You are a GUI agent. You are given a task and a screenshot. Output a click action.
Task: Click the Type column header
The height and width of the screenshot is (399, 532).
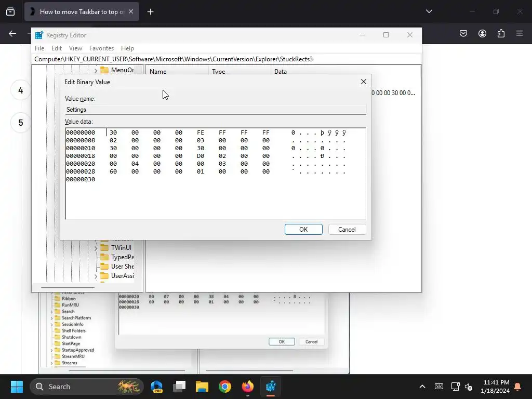(x=240, y=71)
